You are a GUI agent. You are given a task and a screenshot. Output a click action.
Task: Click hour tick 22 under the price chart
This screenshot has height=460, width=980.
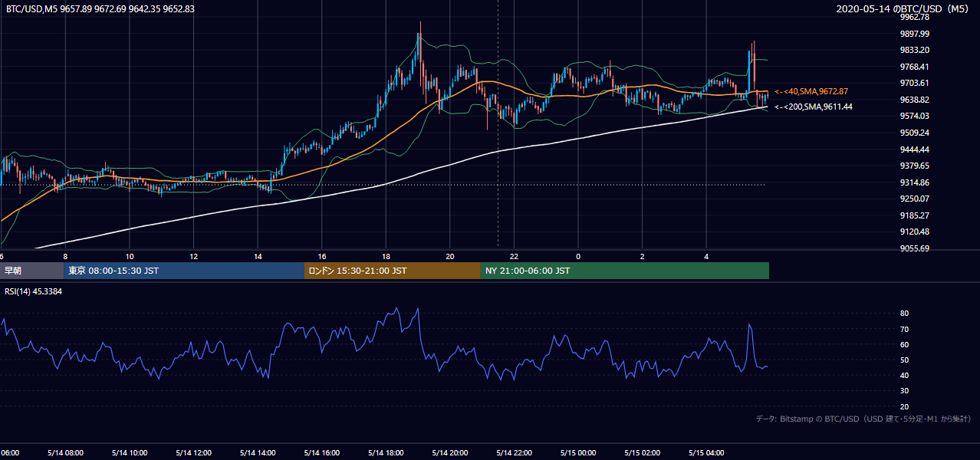[515, 256]
